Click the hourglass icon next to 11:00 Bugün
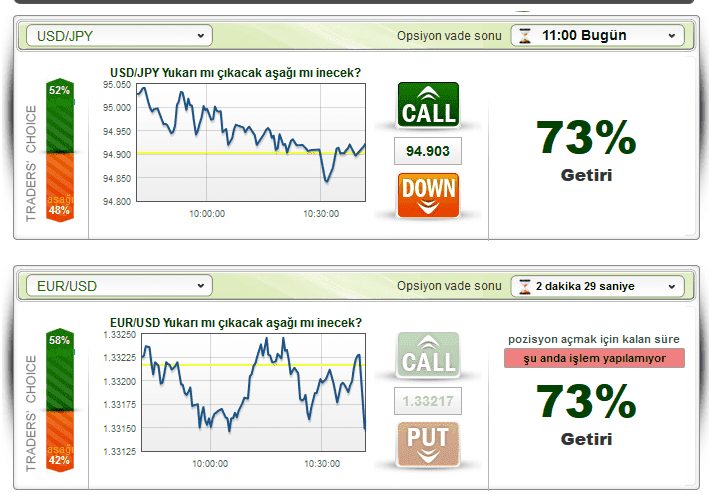Image resolution: width=710 pixels, height=501 pixels. 525,35
